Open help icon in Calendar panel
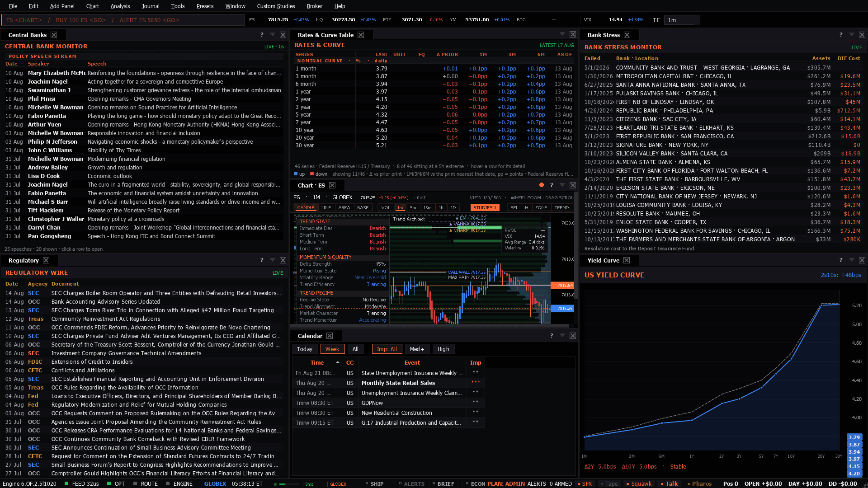The image size is (868, 488). click(x=552, y=336)
